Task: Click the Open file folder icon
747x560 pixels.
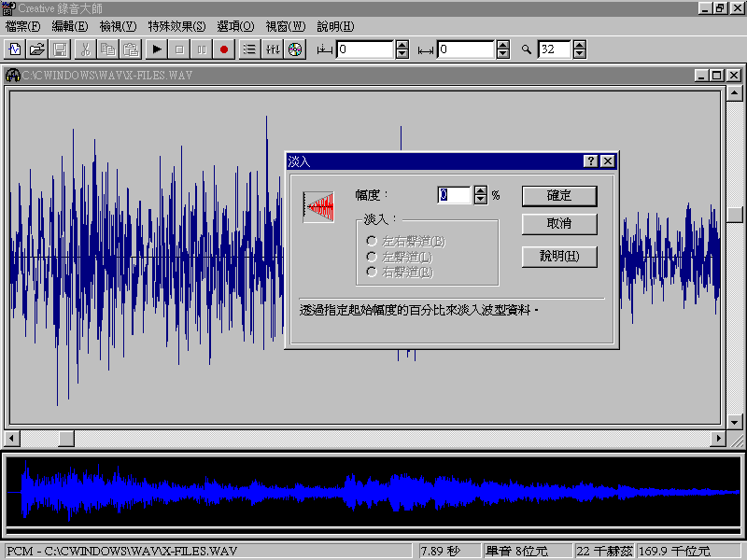Action: click(x=37, y=49)
